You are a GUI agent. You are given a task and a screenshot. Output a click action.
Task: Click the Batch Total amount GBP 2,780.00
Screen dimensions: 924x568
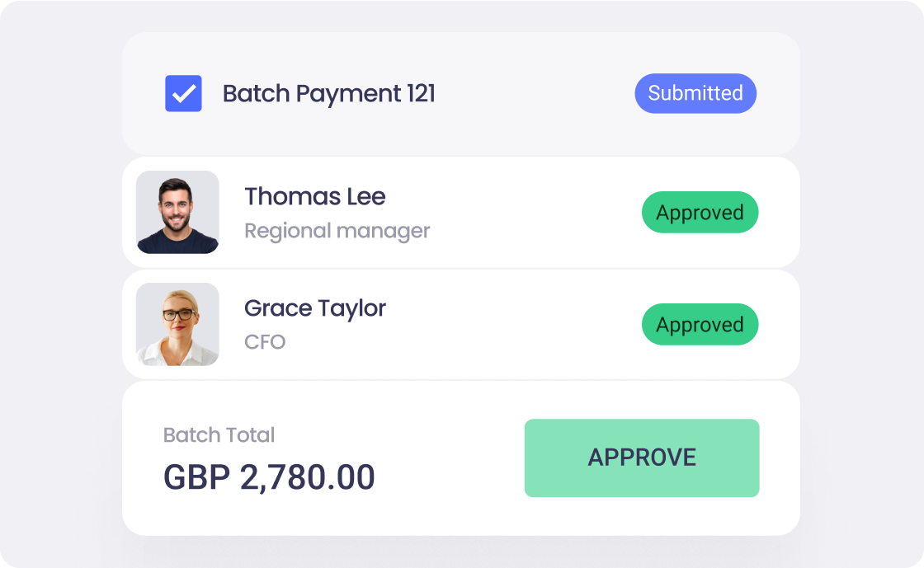(x=269, y=476)
